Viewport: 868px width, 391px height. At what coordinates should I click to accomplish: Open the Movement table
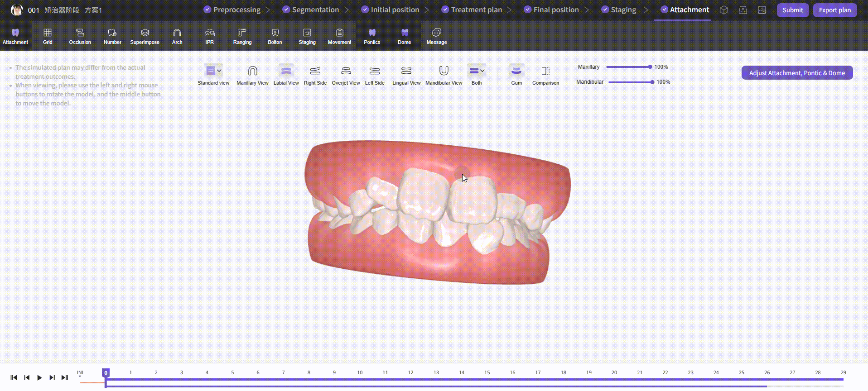pos(340,36)
